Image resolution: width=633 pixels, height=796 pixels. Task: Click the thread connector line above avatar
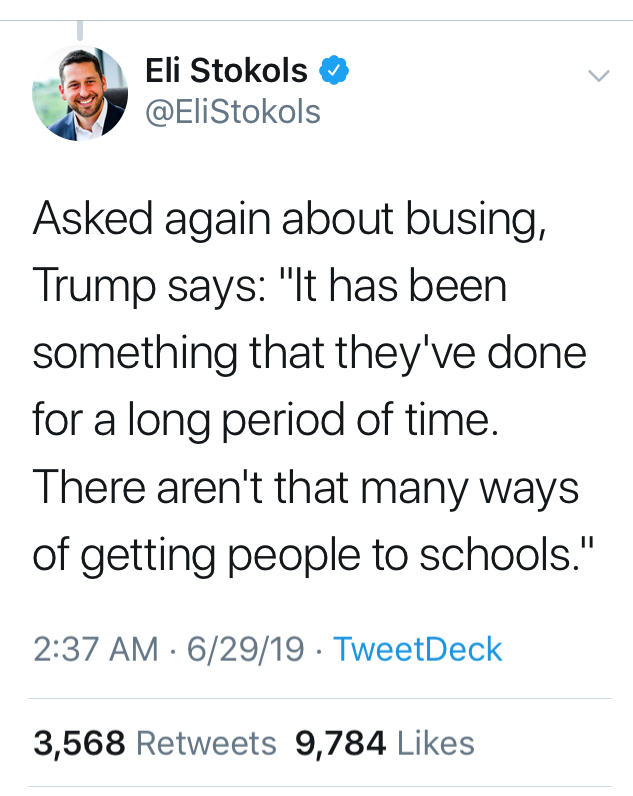click(x=80, y=32)
